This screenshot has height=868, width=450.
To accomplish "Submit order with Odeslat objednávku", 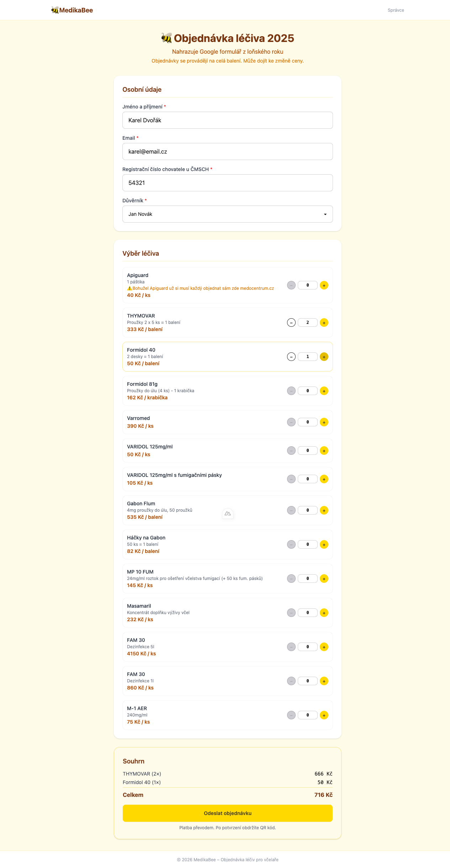I will pos(228,813).
